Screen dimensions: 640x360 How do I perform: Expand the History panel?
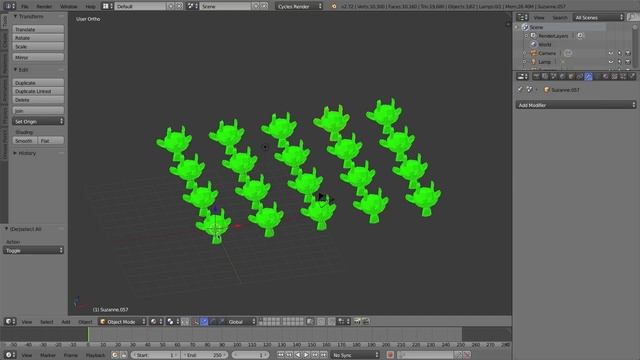16,153
